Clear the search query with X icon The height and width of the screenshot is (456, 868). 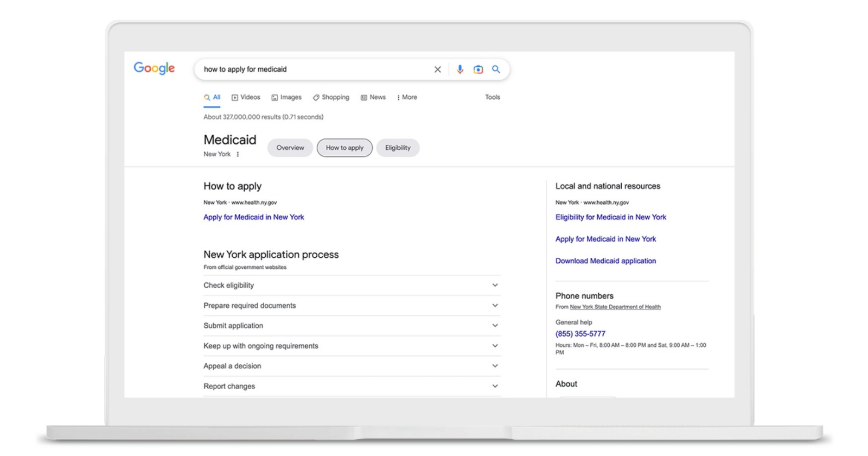[437, 69]
